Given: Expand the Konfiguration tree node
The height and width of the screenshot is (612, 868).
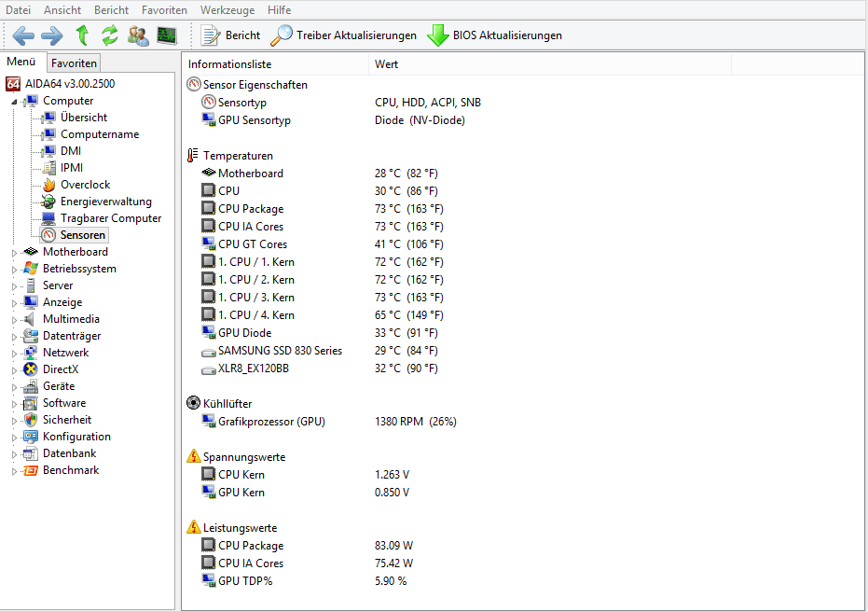Looking at the screenshot, I should 14,438.
